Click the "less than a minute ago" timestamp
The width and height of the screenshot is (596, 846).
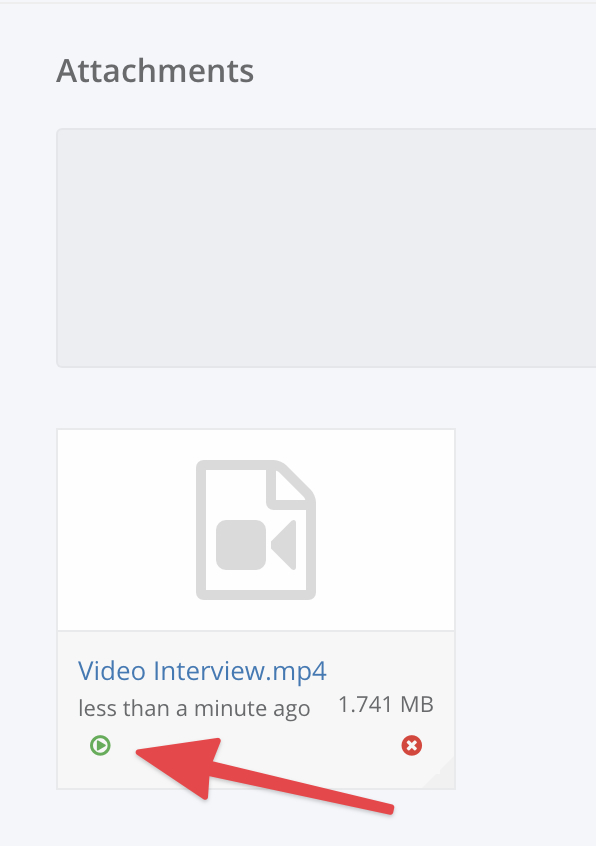click(x=194, y=708)
